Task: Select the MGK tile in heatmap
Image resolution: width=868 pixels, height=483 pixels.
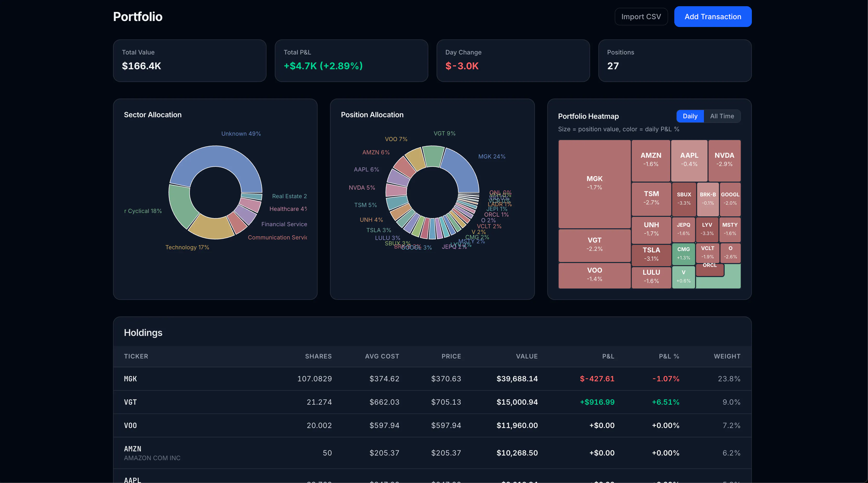Action: pos(594,184)
